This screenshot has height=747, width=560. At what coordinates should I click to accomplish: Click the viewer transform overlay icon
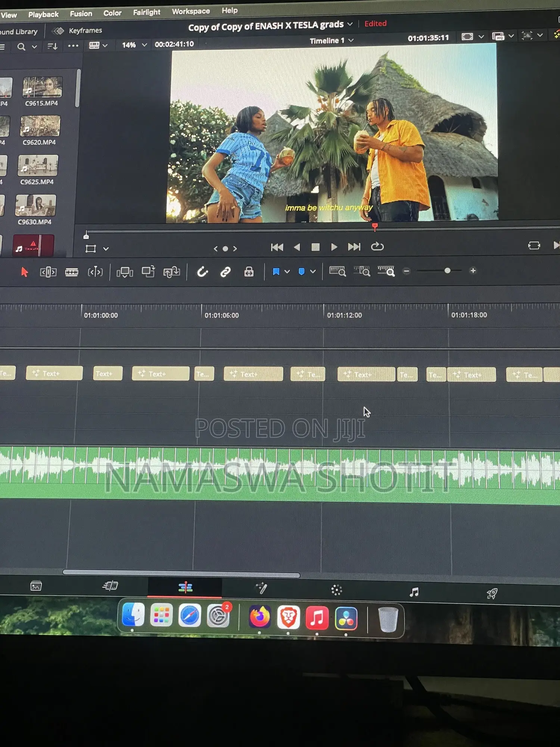tap(91, 249)
